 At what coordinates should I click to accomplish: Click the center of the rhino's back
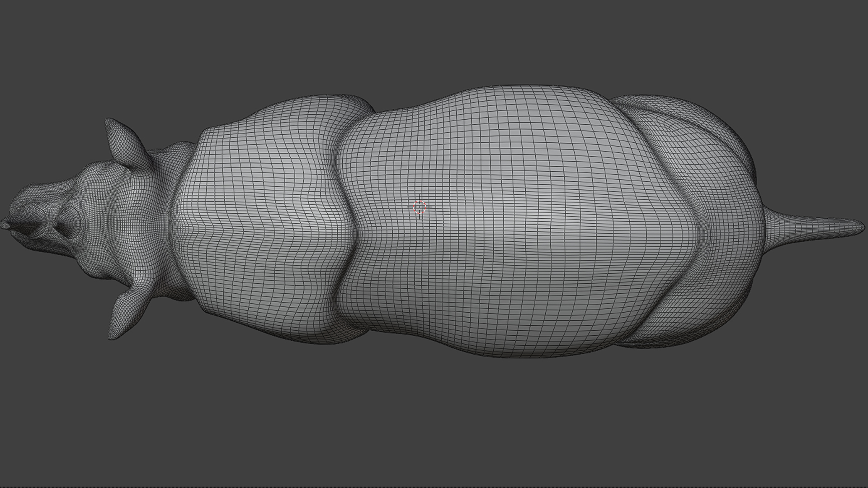[520, 221]
